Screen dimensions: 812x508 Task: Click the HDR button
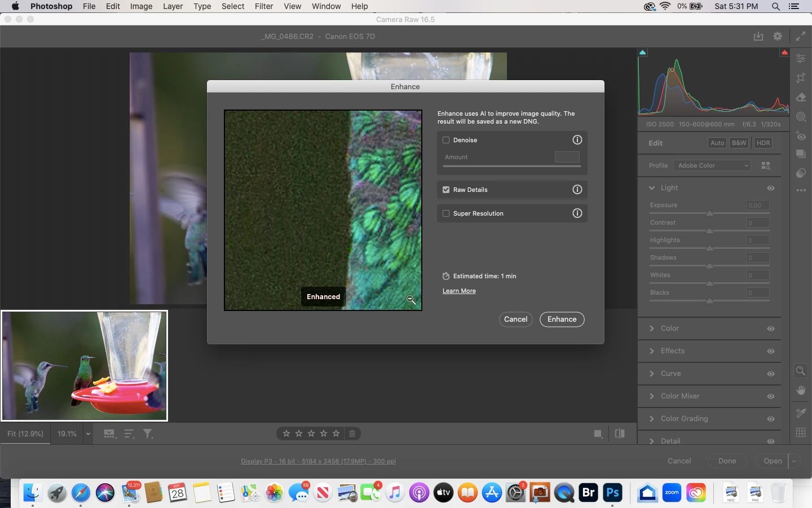pyautogui.click(x=763, y=143)
